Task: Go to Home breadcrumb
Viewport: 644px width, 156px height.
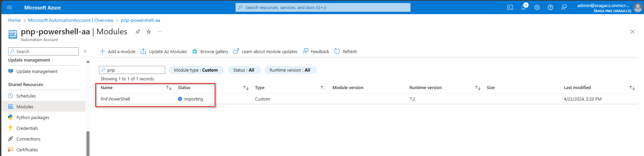Action: 14,20
